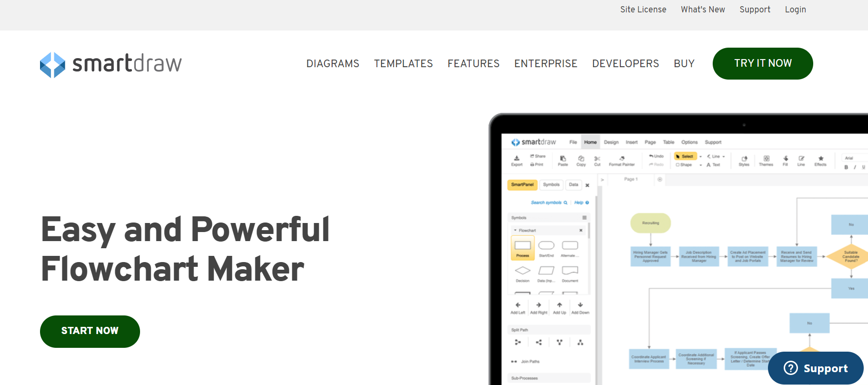Screen dimensions: 868x385
Task: Click the add page plus icon beside Page 1
Action: 660,180
